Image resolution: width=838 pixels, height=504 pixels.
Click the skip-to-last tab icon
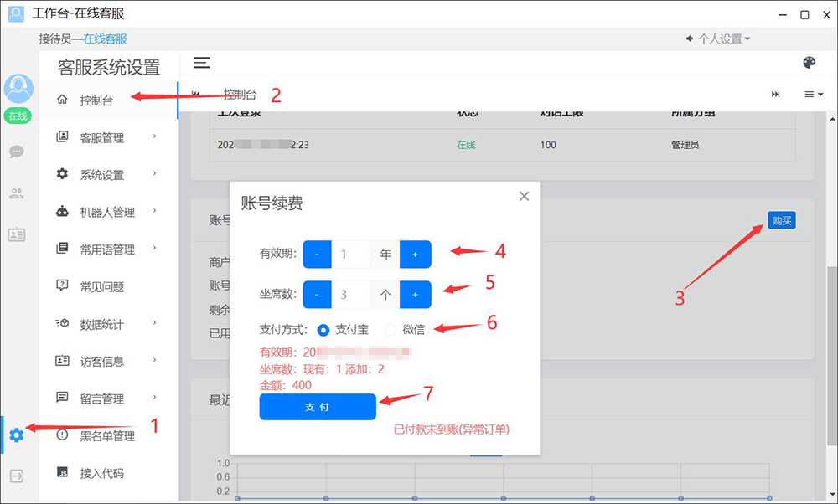pos(776,95)
